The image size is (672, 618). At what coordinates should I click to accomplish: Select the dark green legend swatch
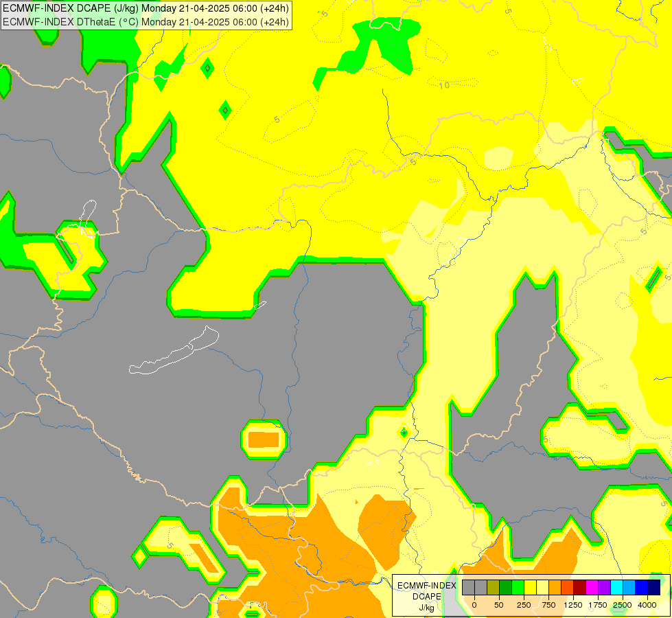coord(505,587)
